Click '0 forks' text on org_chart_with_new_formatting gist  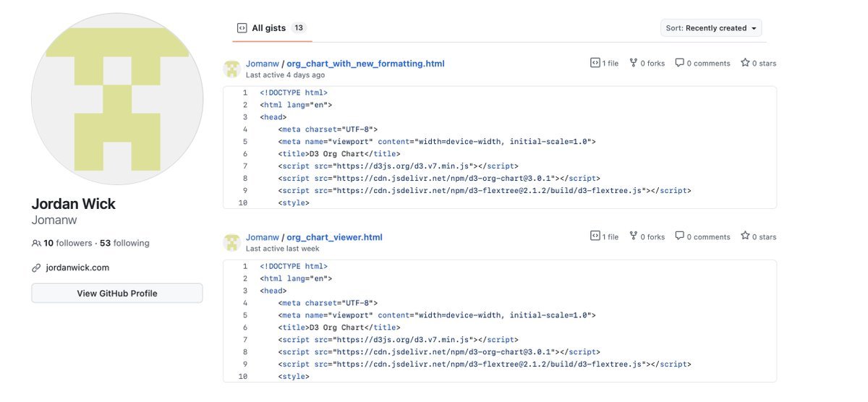(x=652, y=64)
